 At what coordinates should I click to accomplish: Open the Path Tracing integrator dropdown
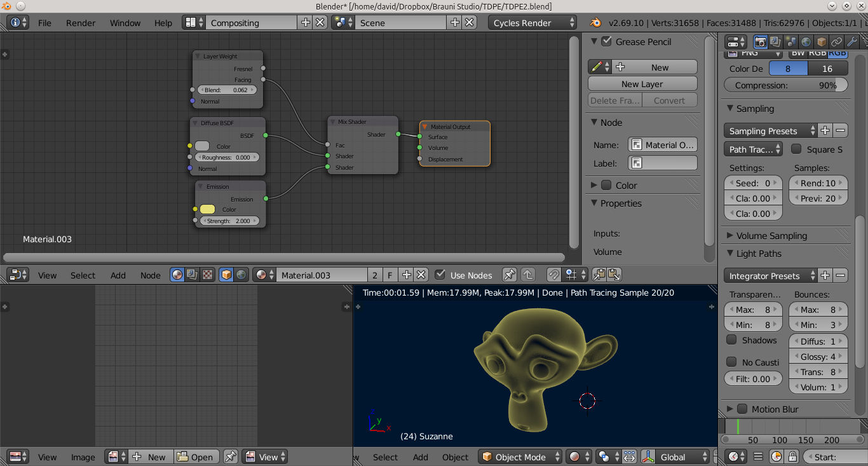click(753, 149)
